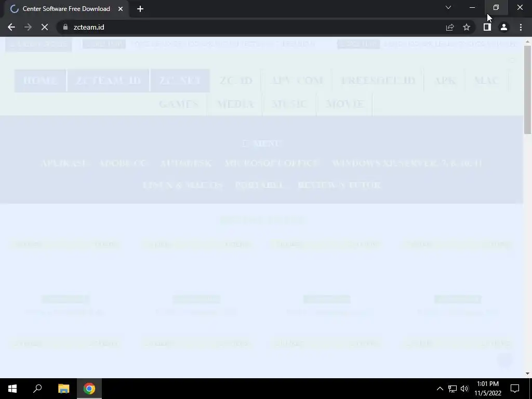Go back to the previous page
Viewport: 532px width, 399px height.
pos(11,27)
